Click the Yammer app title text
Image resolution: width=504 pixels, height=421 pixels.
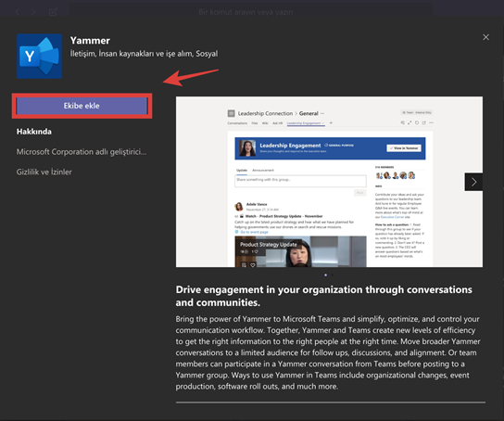point(90,41)
